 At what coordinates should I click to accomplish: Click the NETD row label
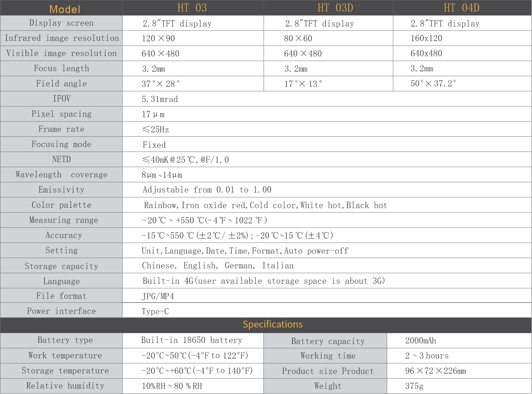(x=61, y=159)
